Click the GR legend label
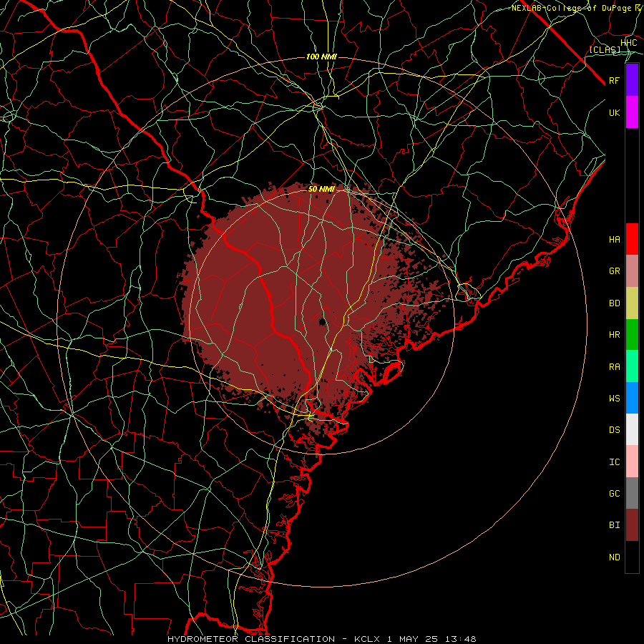Viewport: 644px width, 644px height. tap(615, 271)
